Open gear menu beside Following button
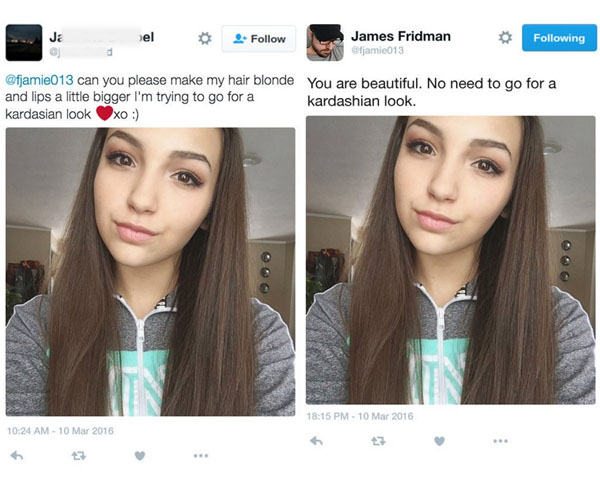600x485 pixels. (x=505, y=37)
